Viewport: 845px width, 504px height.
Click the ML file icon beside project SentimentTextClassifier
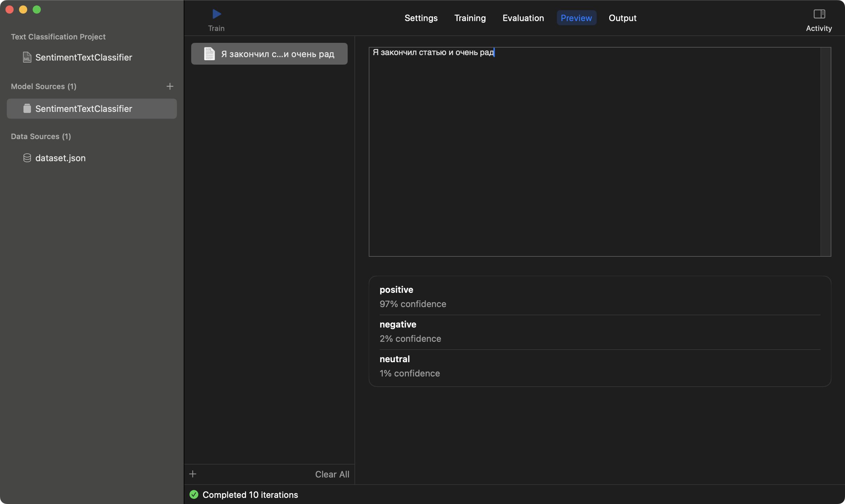coord(27,57)
